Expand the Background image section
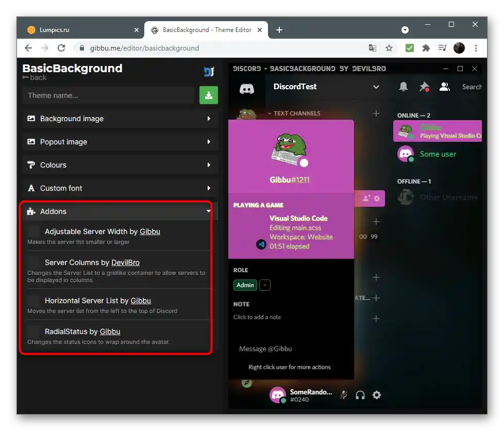 click(120, 119)
